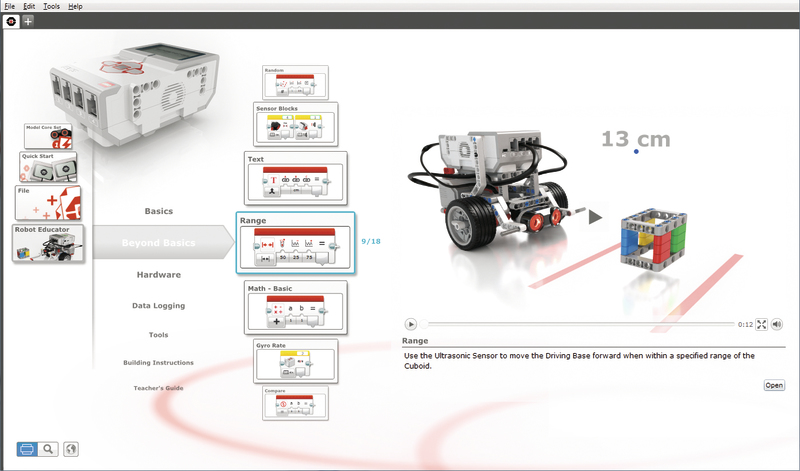This screenshot has width=800, height=471.
Task: Choose the Math - Basic tutorial card
Action: tap(296, 307)
